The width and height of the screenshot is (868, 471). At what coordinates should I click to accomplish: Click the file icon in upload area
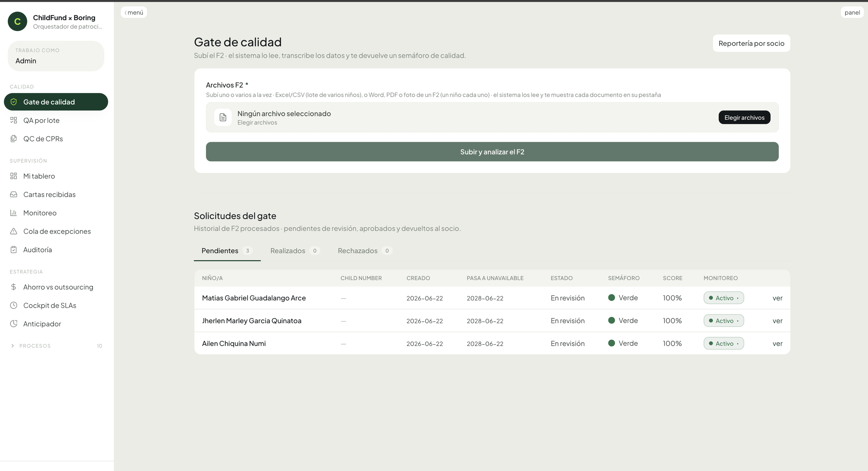pyautogui.click(x=223, y=117)
